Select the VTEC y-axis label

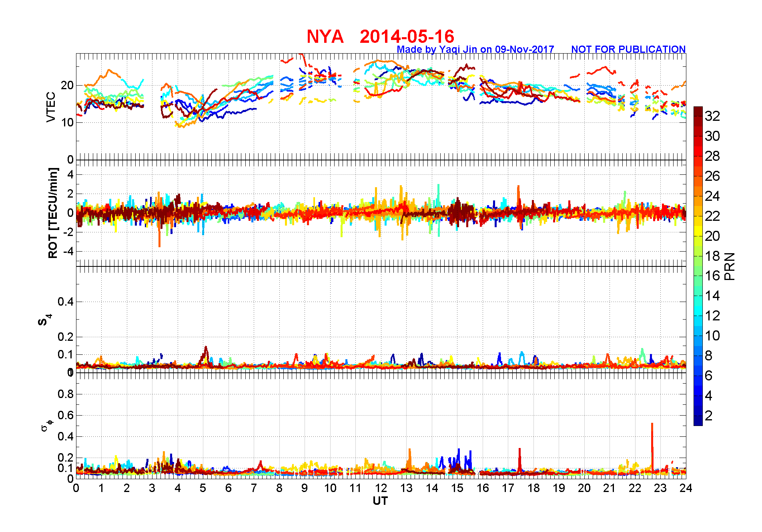51,107
